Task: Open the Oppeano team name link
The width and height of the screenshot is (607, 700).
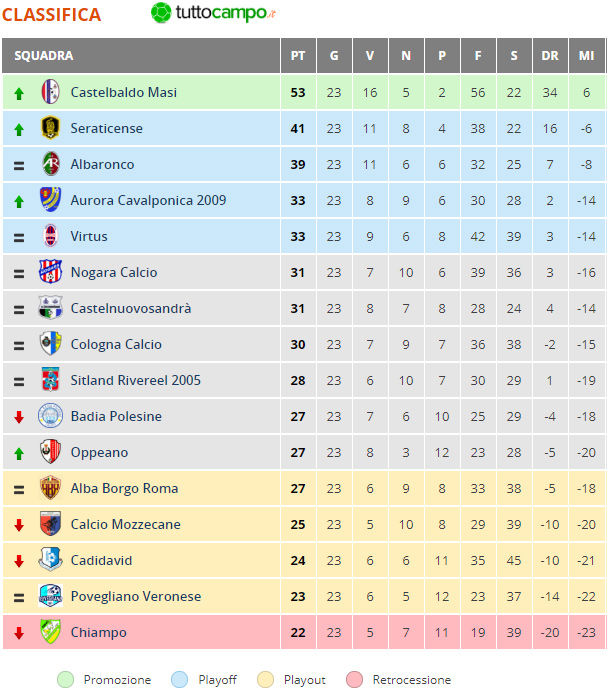Action: (x=100, y=452)
